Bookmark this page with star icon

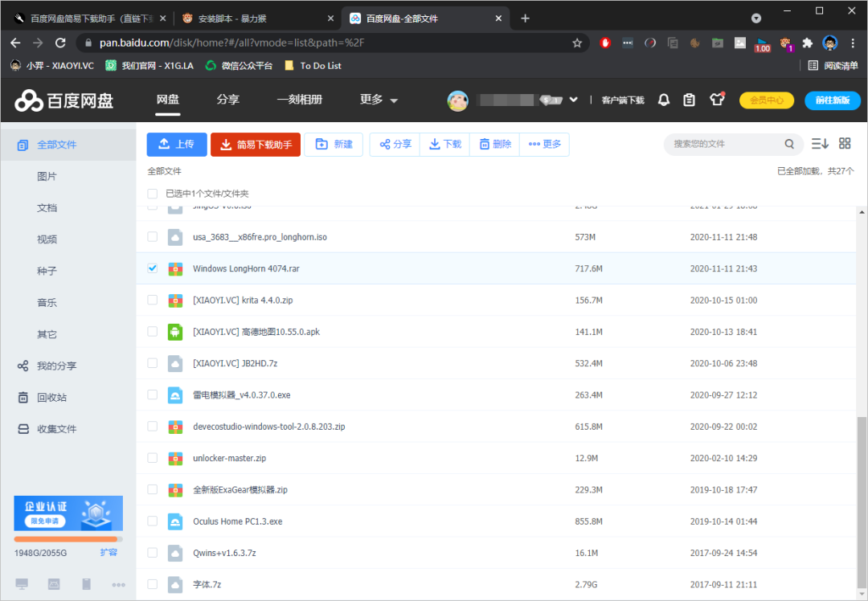[x=577, y=43]
